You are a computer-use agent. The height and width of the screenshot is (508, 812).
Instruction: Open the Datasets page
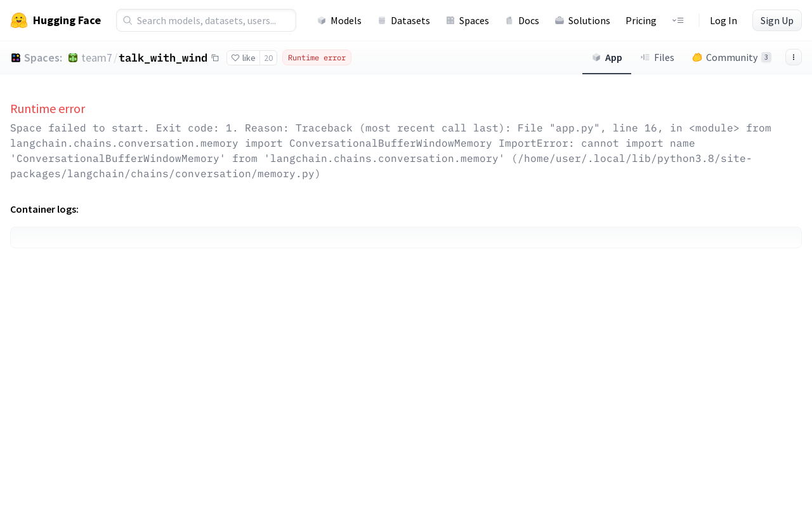tap(403, 20)
